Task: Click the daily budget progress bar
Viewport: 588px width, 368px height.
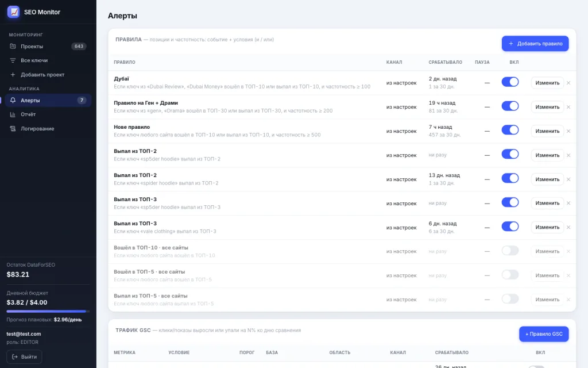Action: (48, 311)
